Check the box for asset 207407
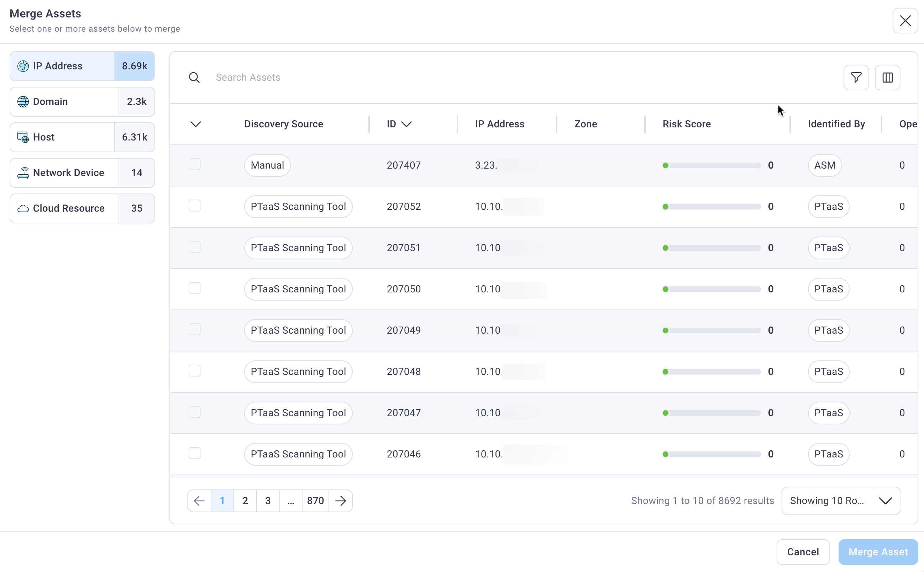The height and width of the screenshot is (572, 924). [195, 164]
